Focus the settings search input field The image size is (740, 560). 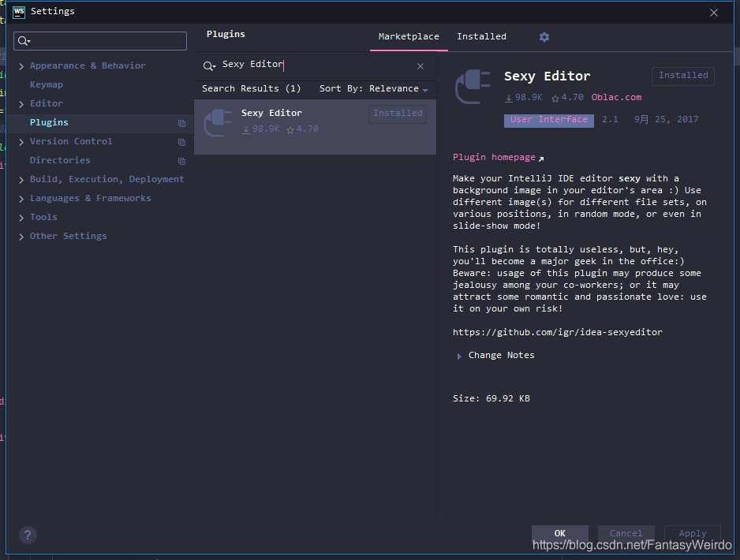(x=100, y=41)
